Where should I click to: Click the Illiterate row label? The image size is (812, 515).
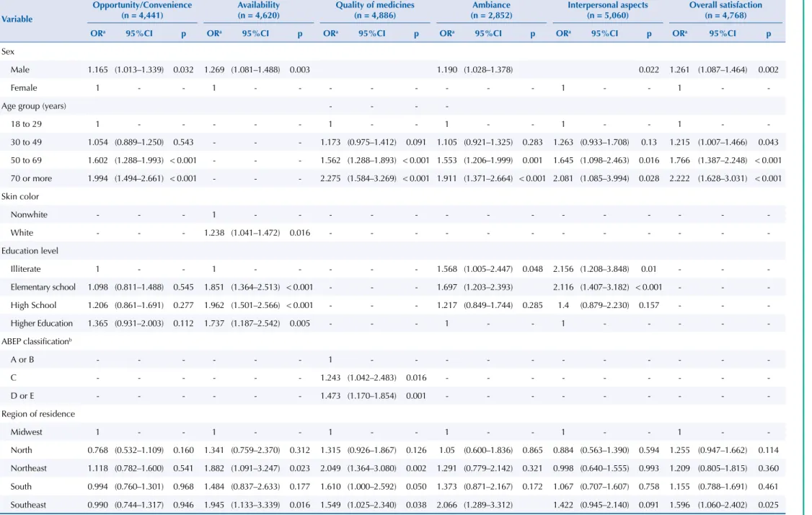(25, 270)
